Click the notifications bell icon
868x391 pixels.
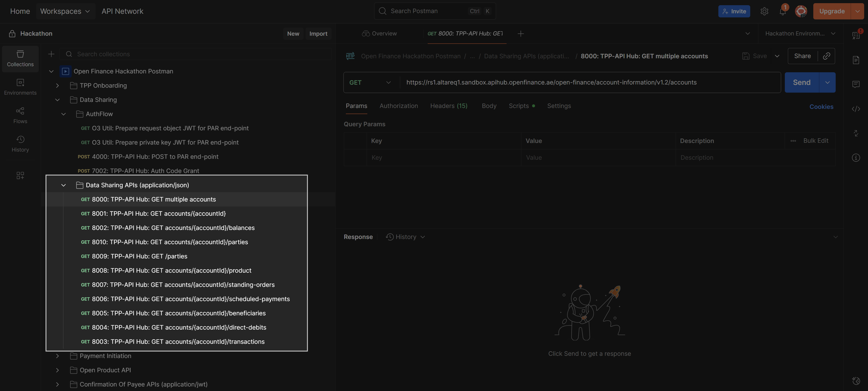pos(782,12)
